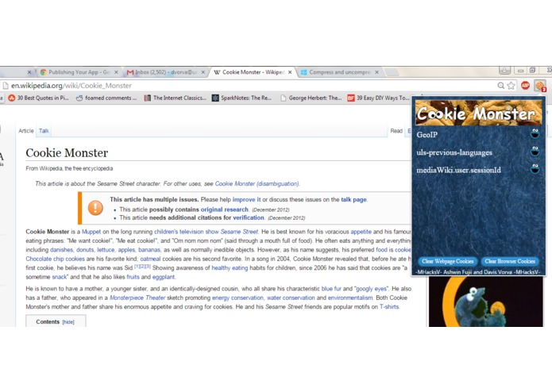Click the 'improve it' link
Image resolution: width=552 pixels, height=392 pixels.
click(246, 199)
